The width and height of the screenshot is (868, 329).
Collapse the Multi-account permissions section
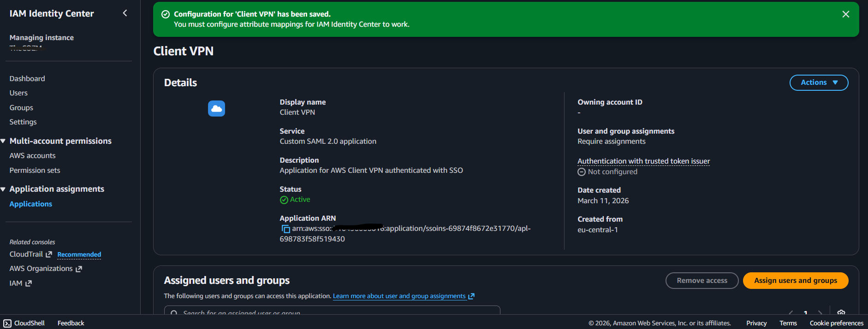[3, 141]
